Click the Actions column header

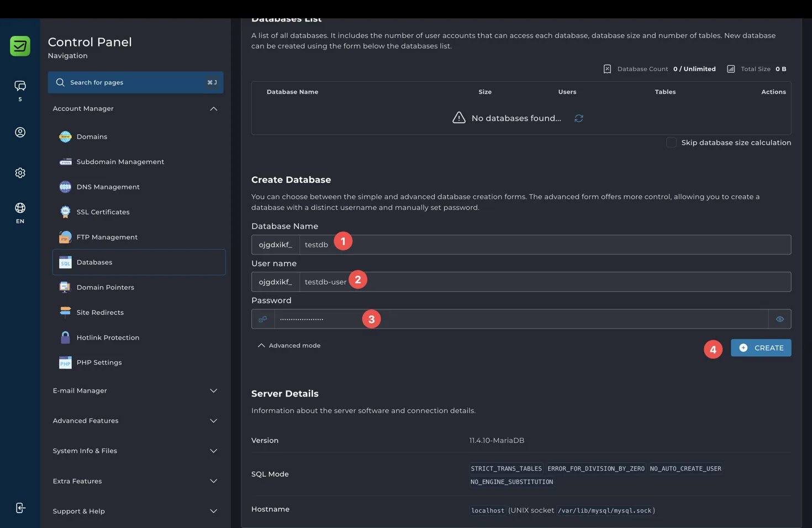773,92
